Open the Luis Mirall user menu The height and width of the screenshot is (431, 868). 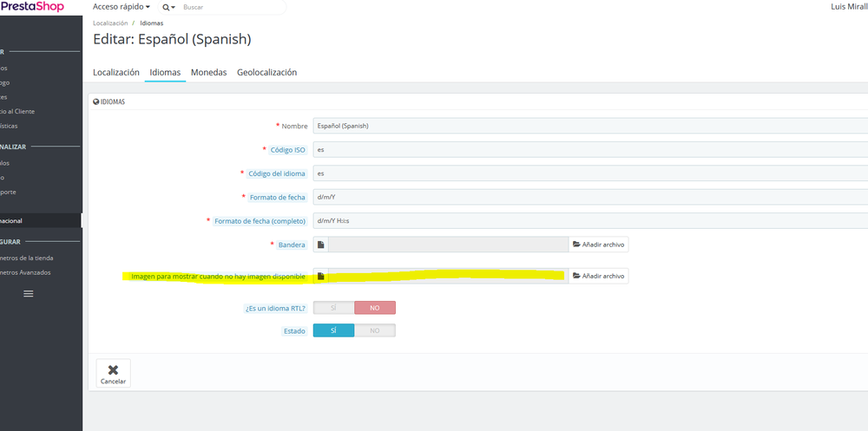(x=849, y=7)
